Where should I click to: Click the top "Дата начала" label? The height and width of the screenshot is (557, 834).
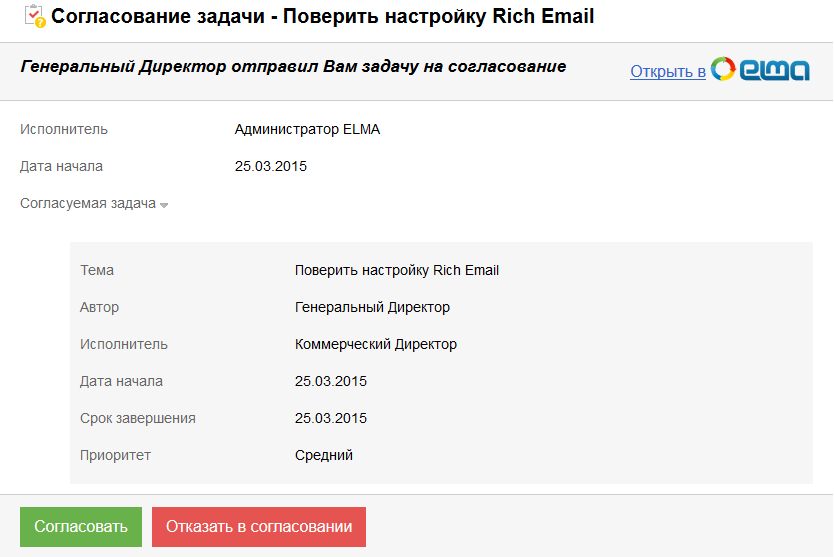61,166
